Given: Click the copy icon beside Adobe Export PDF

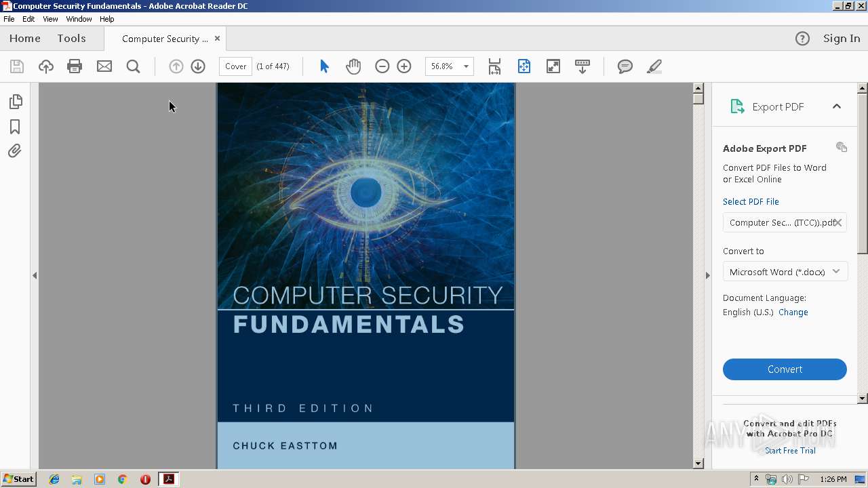Looking at the screenshot, I should point(842,147).
